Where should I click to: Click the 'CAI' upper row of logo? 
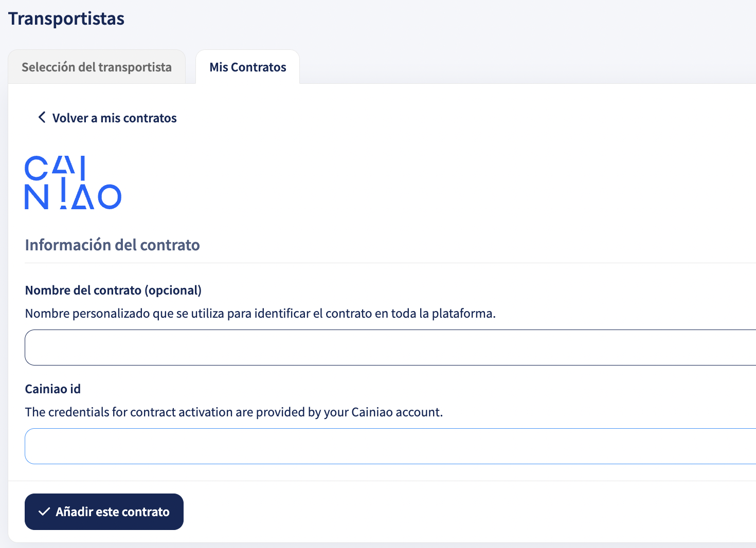56,168
